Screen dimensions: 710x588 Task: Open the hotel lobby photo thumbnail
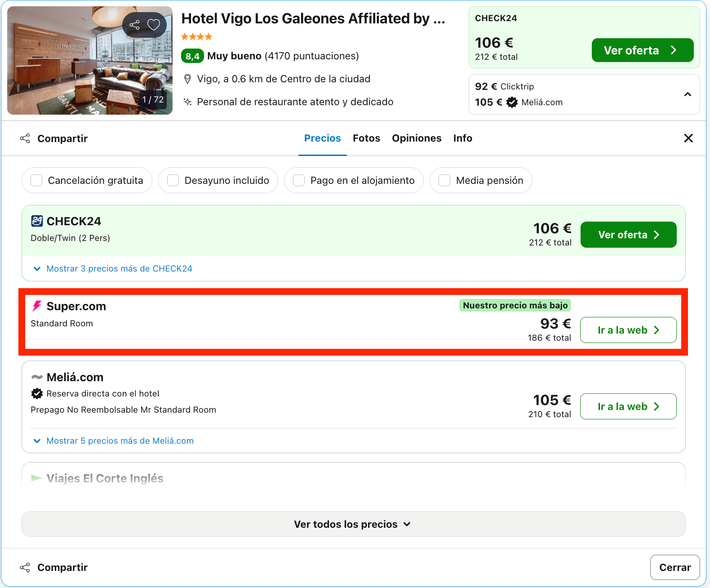[90, 60]
